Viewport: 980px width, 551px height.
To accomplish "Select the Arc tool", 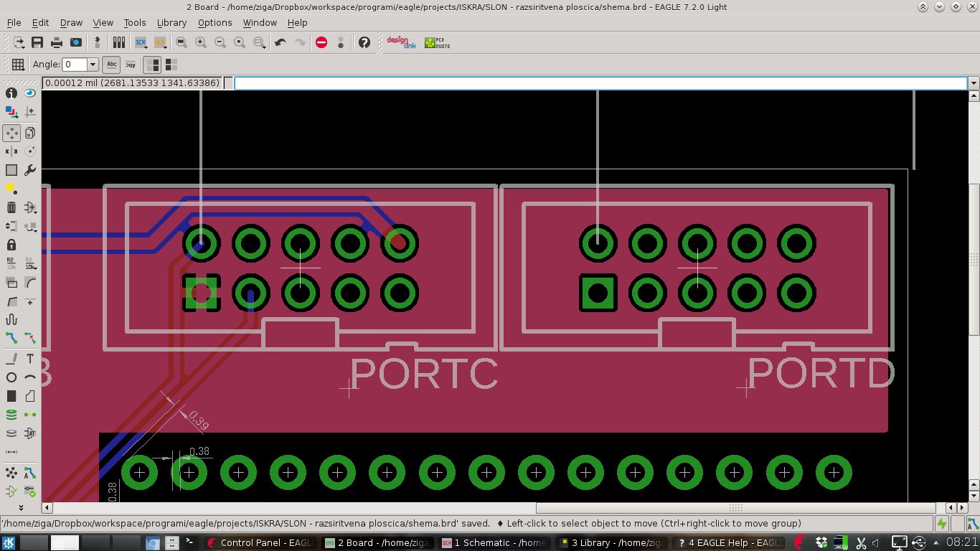I will click(x=30, y=377).
